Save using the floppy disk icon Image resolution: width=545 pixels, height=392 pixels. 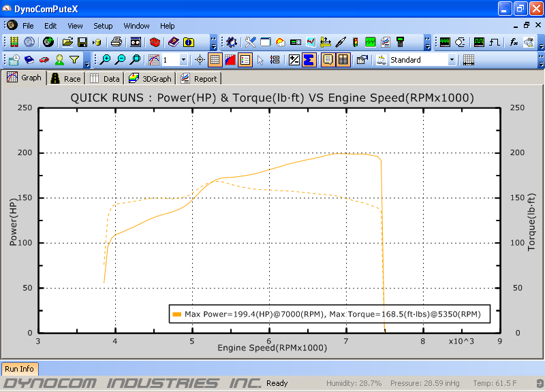click(x=82, y=42)
